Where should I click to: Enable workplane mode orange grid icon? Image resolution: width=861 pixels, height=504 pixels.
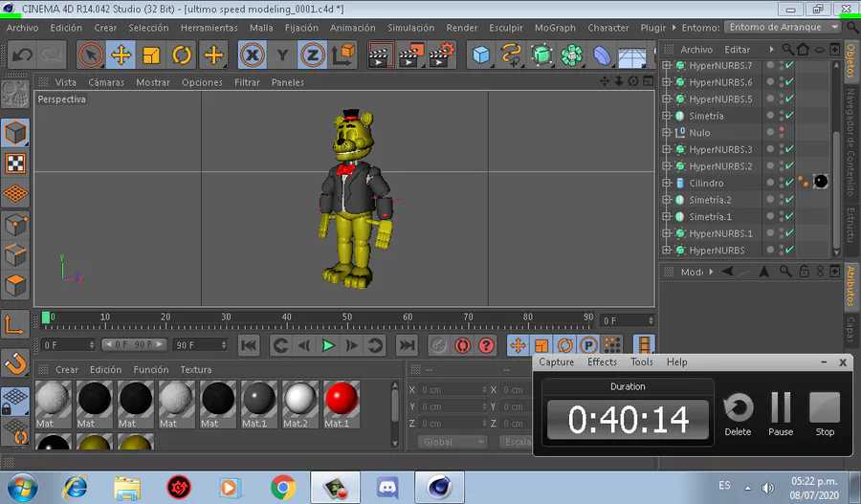tap(15, 193)
